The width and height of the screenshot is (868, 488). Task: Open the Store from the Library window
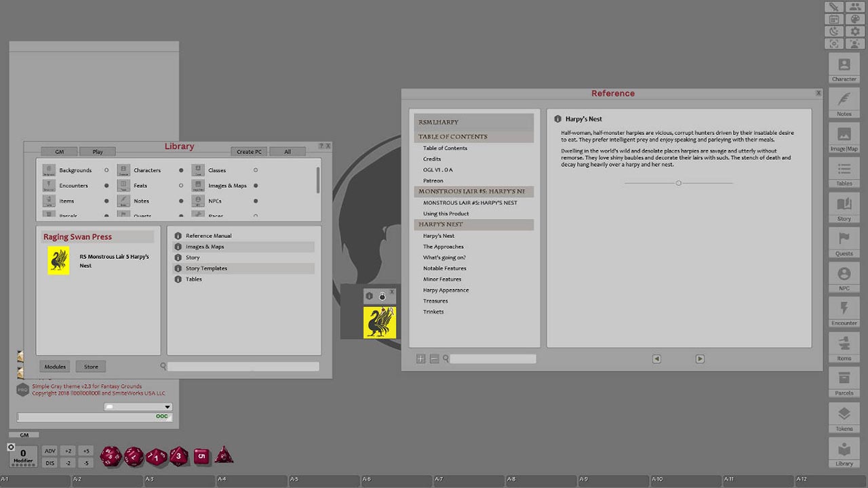click(90, 366)
